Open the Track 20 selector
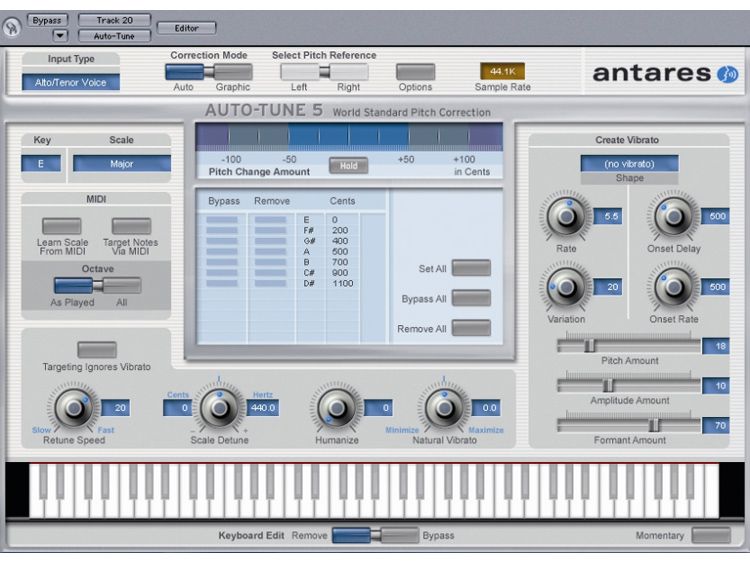Viewport: 750px width, 563px height. click(x=114, y=20)
